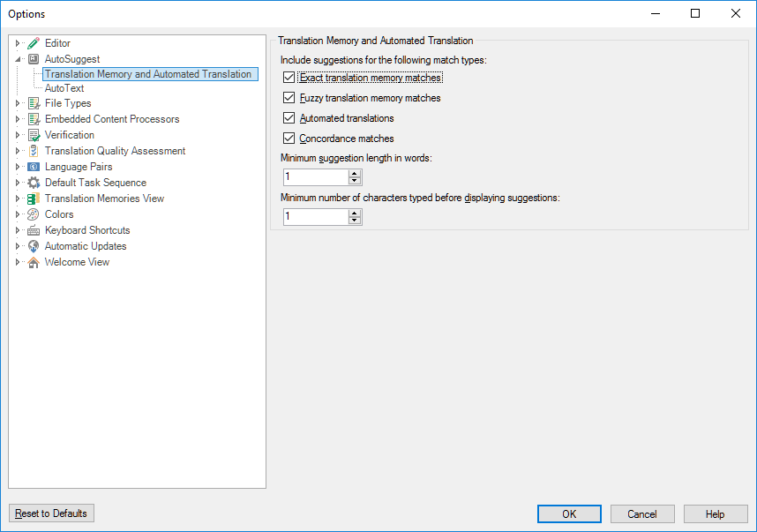
Task: Click the Verification icon in tree
Action: 34,135
